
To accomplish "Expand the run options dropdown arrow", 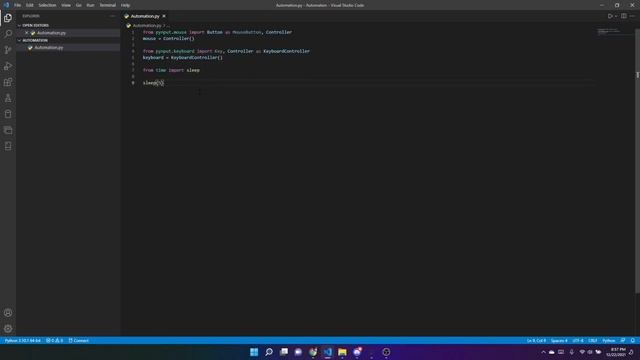I will 616,16.
